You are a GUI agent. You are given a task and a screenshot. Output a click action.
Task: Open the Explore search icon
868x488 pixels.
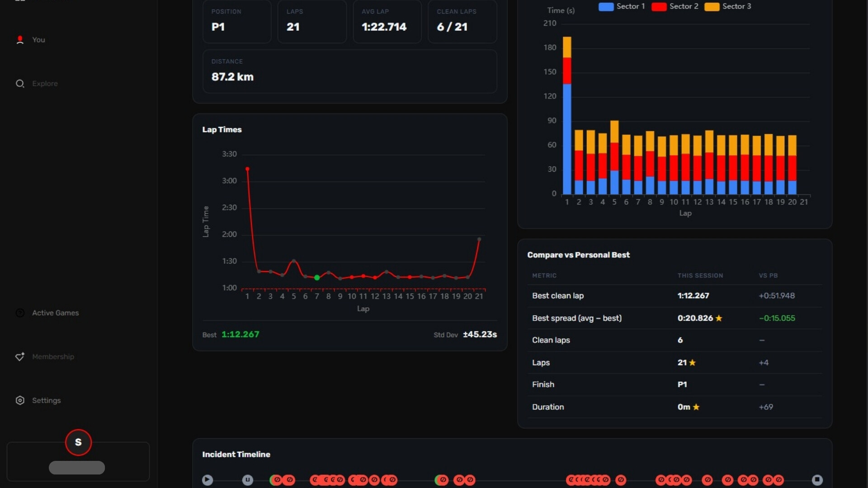[20, 84]
